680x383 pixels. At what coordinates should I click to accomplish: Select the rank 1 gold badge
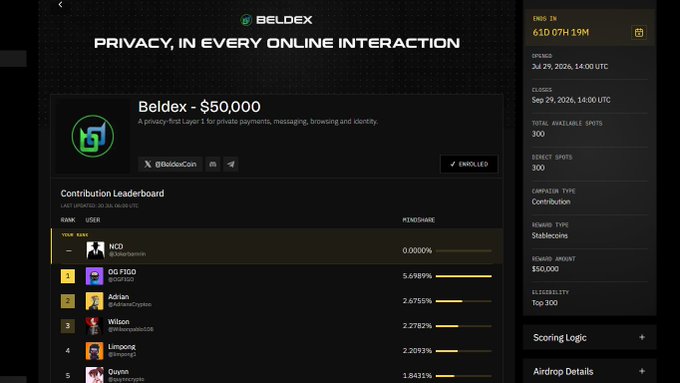(68, 276)
